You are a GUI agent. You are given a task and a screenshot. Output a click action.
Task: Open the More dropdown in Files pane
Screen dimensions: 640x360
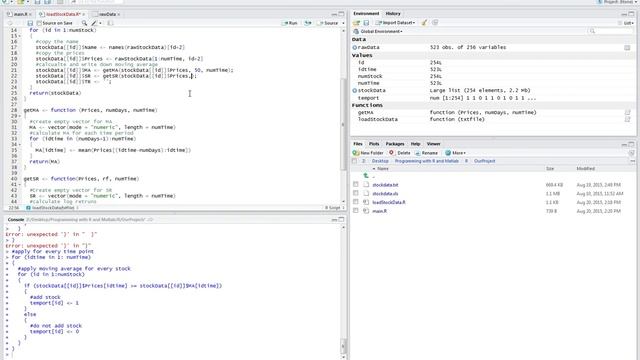[x=456, y=153]
